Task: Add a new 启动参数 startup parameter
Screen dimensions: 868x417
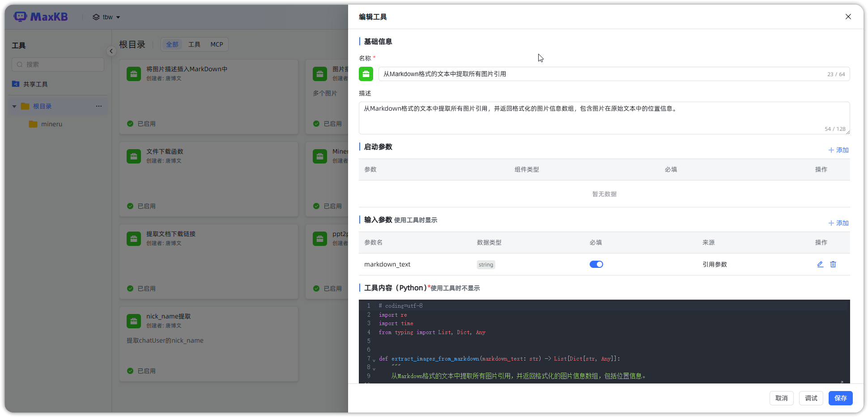Action: tap(838, 150)
